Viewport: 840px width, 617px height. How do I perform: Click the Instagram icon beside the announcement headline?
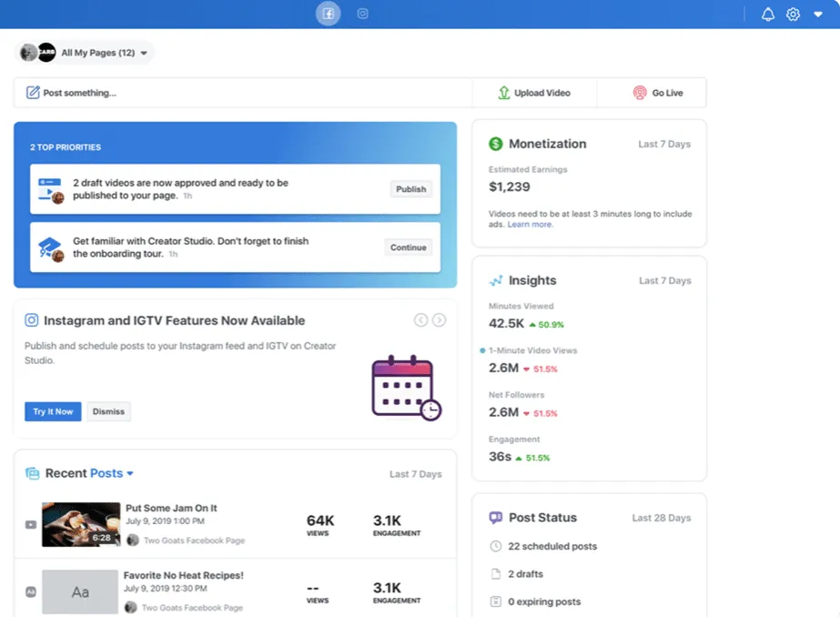[x=31, y=319]
